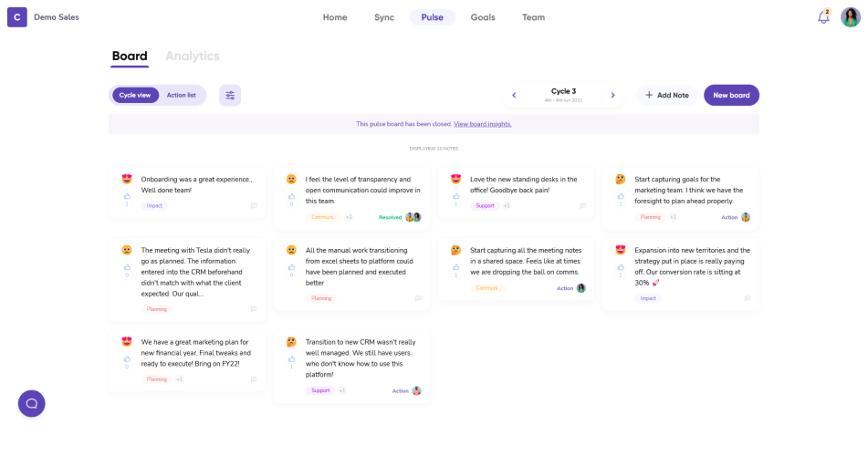The width and height of the screenshot is (868, 456).
Task: Click assignee avatar on new CRM note
Action: point(416,391)
